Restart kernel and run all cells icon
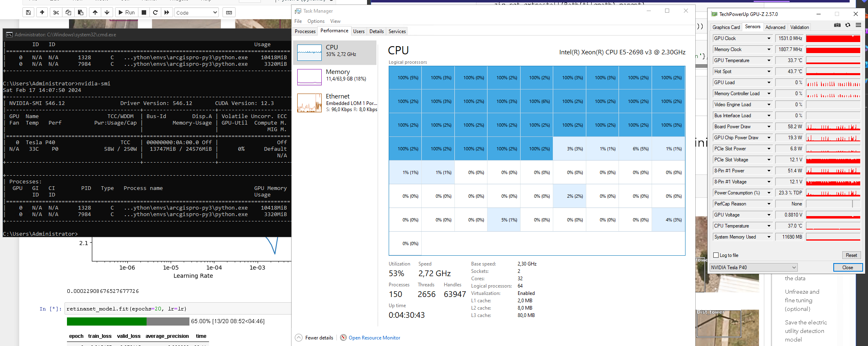Screen dimensions: 868x346 (167, 13)
